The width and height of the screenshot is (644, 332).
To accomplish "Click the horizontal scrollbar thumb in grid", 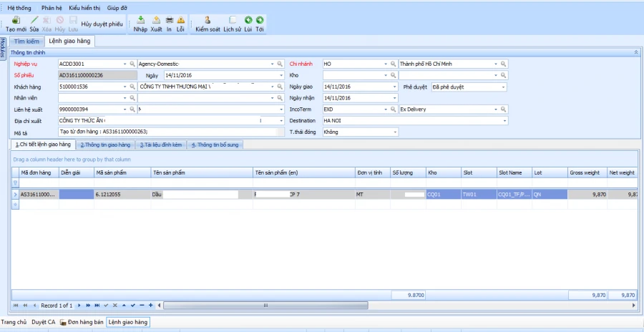I will [x=265, y=306].
